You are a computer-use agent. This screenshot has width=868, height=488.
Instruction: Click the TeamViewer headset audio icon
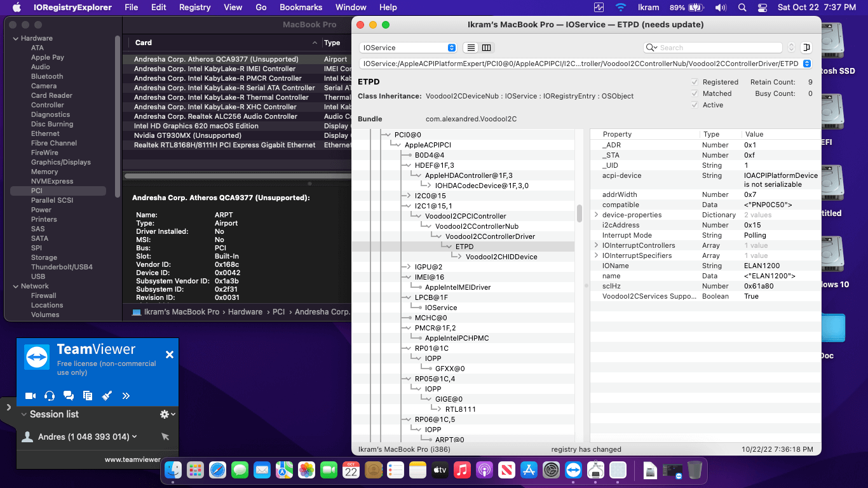coord(50,396)
